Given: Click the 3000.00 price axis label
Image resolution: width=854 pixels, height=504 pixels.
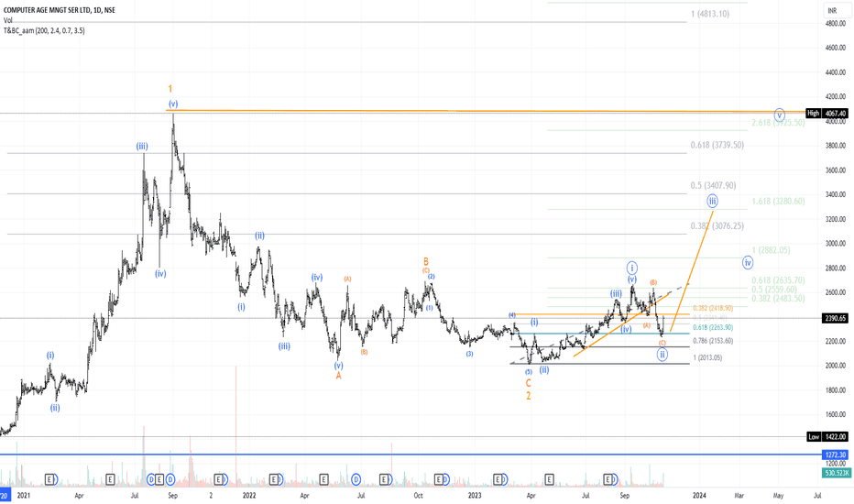Looking at the screenshot, I should click(835, 244).
